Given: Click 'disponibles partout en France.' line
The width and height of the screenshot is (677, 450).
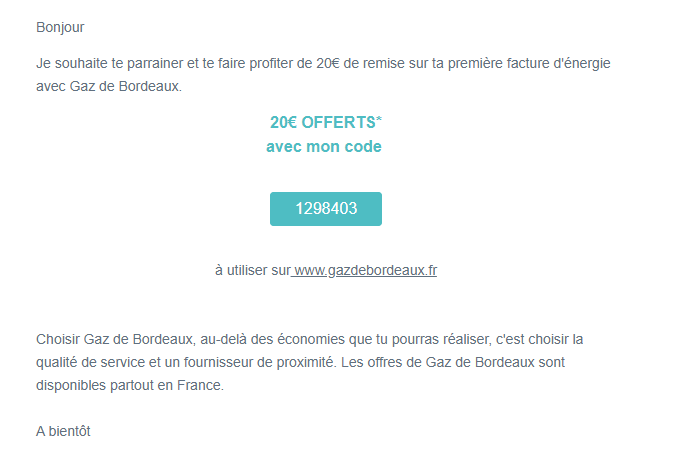Looking at the screenshot, I should (130, 385).
